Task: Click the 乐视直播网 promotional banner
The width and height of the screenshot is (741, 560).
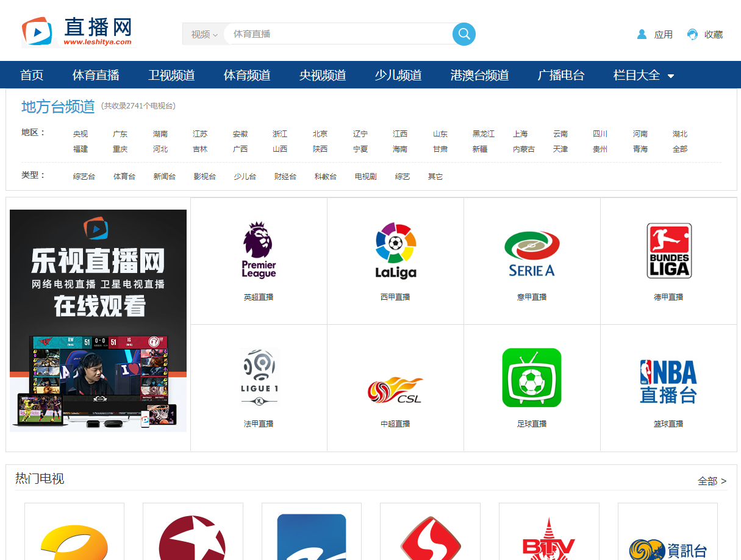Action: (x=98, y=321)
